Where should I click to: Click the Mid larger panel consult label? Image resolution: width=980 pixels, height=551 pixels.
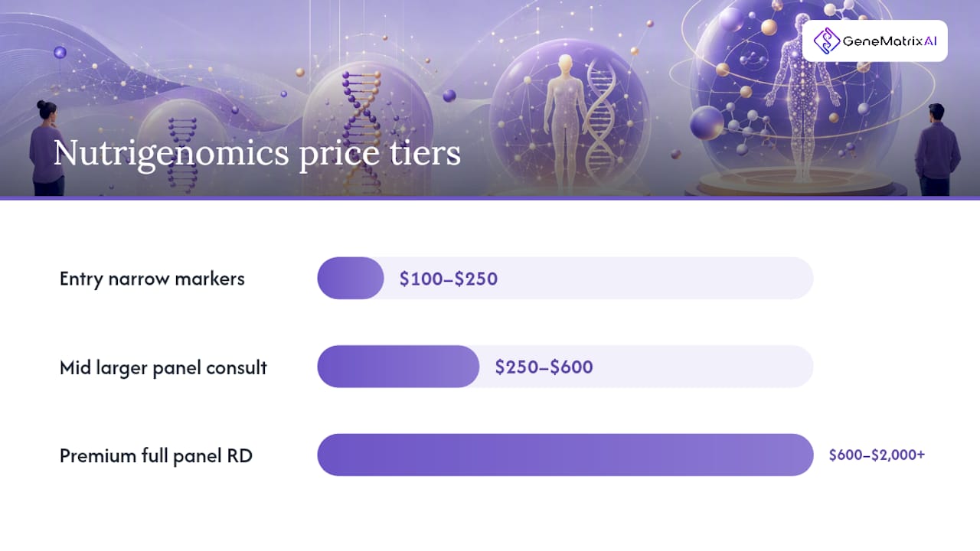pos(163,367)
